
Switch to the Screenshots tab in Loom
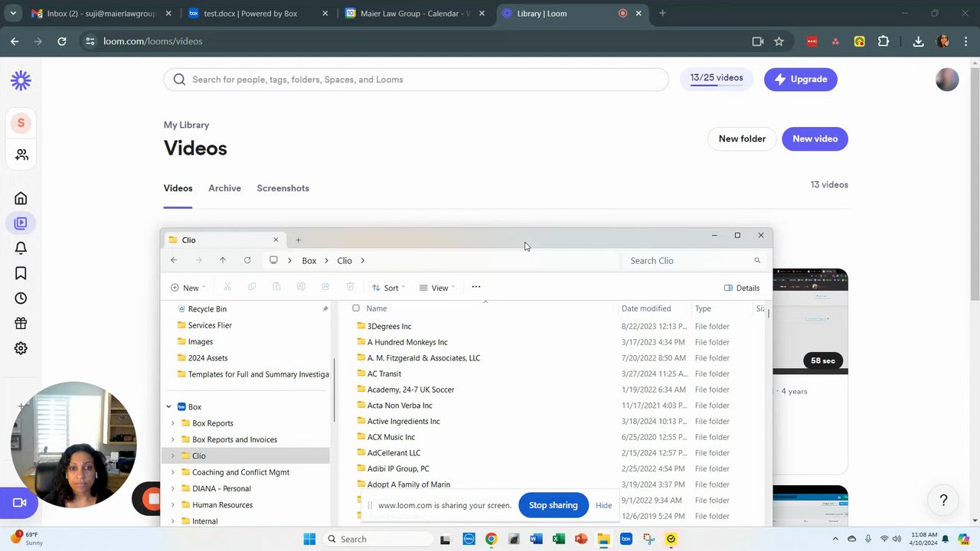(x=283, y=188)
